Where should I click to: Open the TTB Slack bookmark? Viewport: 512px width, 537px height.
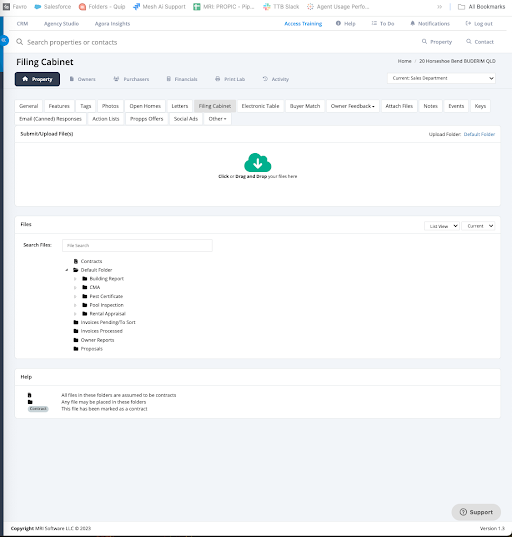281,7
